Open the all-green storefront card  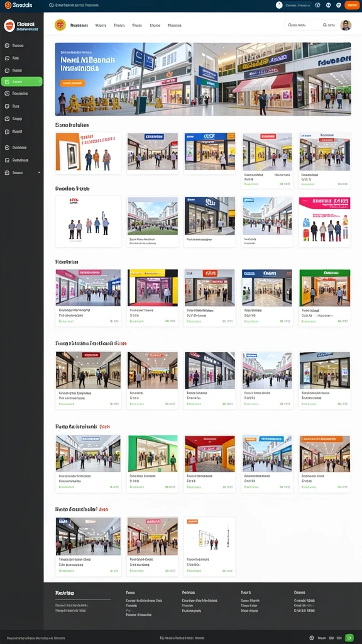point(152,464)
